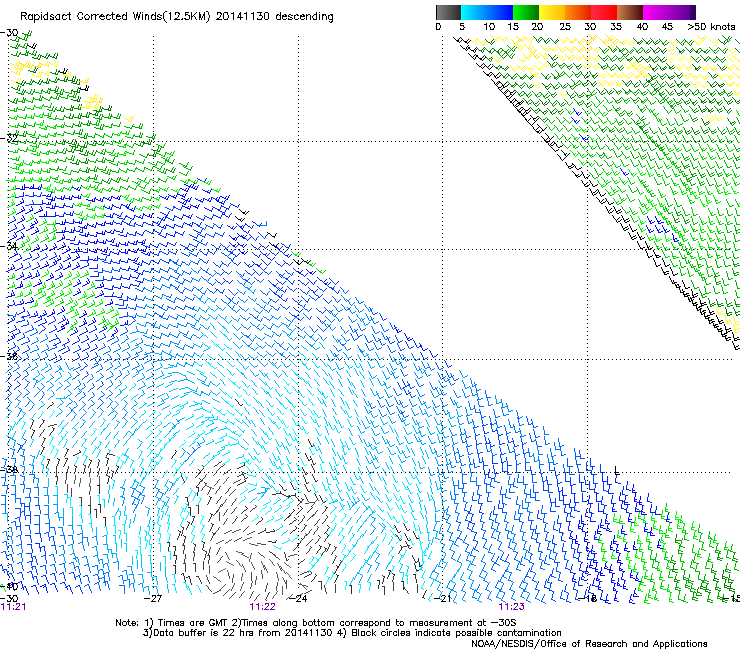The width and height of the screenshot is (740, 650).
Task: Click the 'Data buffer is 22 hrs' note line
Action: 352,633
